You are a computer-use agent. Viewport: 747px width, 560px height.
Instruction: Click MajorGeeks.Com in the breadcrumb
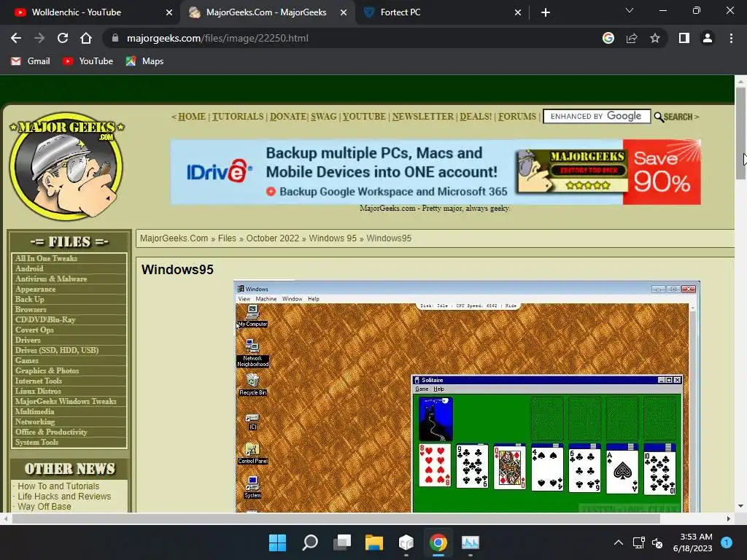click(x=174, y=238)
